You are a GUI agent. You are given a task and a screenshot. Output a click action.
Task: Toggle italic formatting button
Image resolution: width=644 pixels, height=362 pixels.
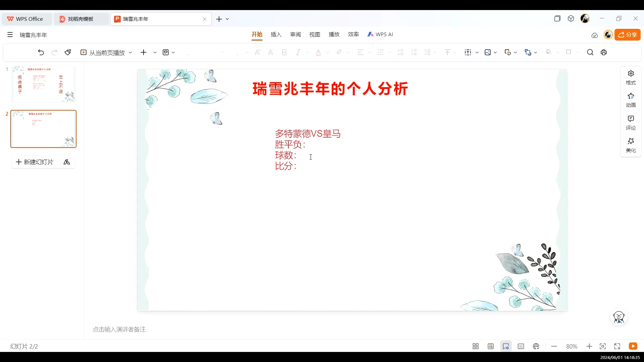298,52
